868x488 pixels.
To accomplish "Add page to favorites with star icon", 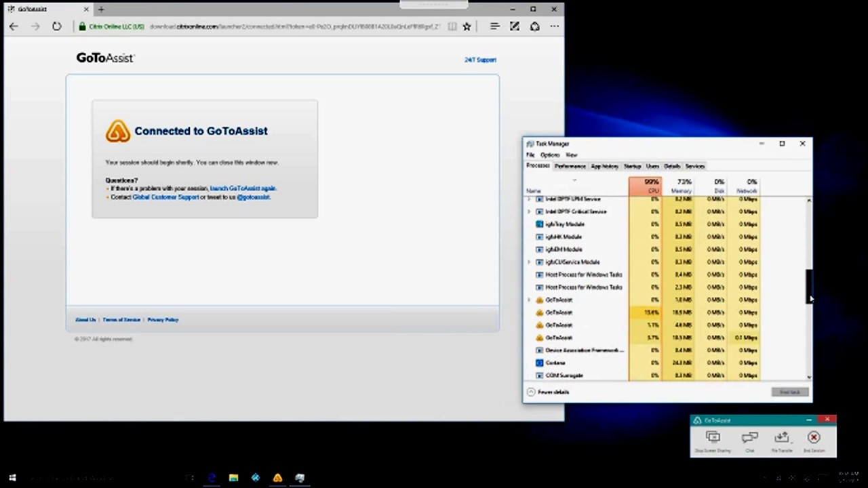I will point(467,26).
